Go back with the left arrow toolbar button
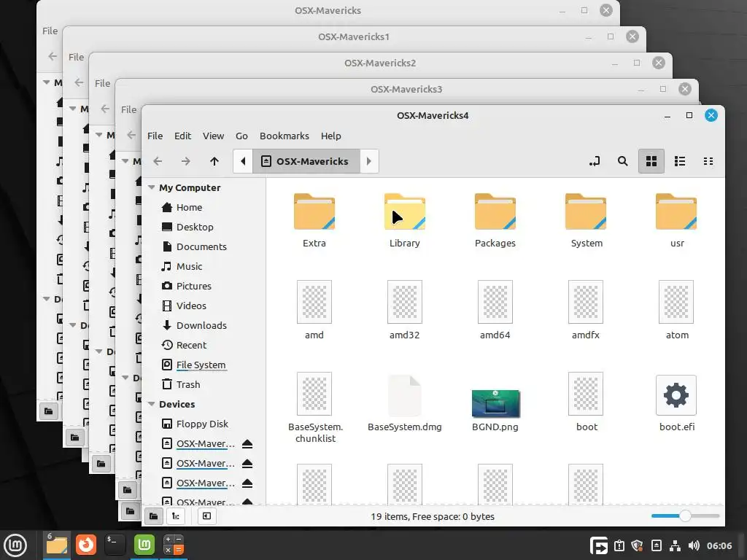This screenshot has width=747, height=560. click(x=158, y=161)
